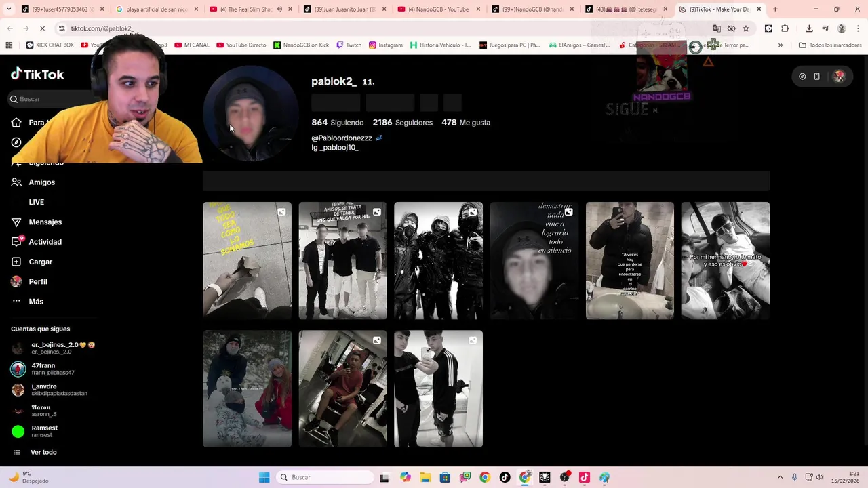Open i_anvdre account
The height and width of the screenshot is (488, 868).
[x=49, y=390]
